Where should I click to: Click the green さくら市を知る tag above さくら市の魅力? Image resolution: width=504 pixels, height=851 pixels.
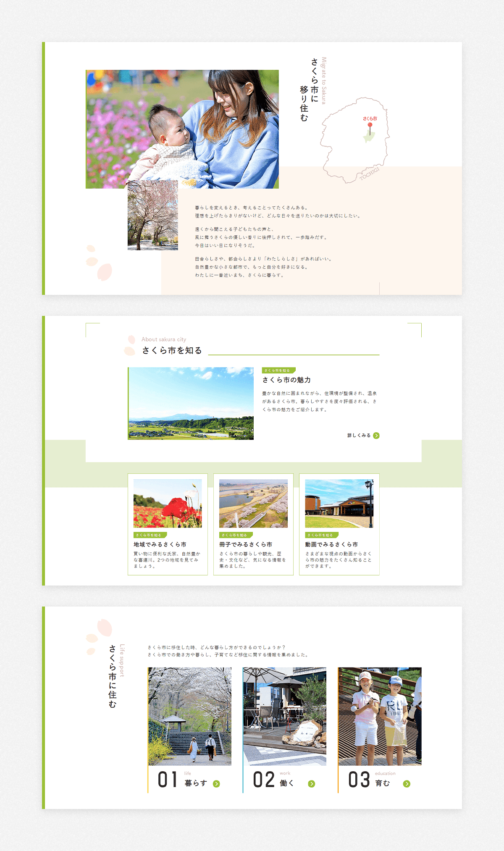click(x=278, y=370)
